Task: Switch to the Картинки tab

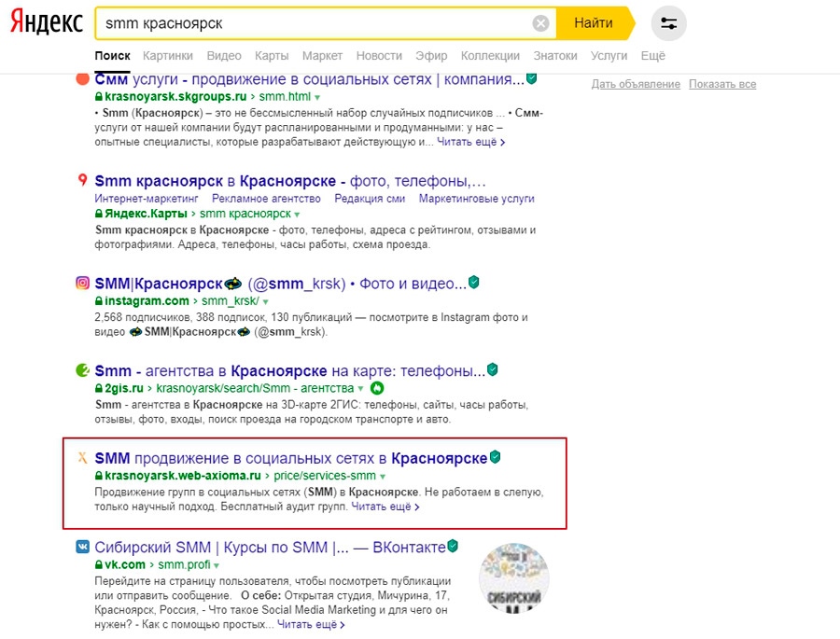Action: (168, 56)
